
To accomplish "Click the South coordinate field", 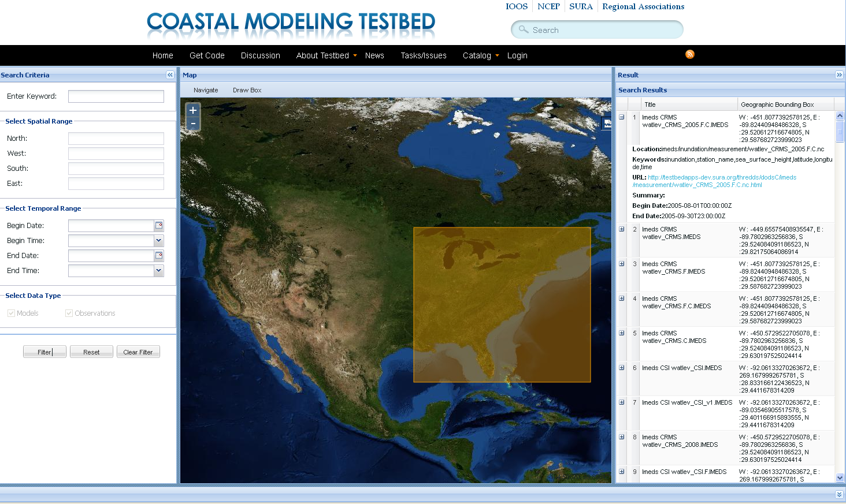I will (116, 169).
